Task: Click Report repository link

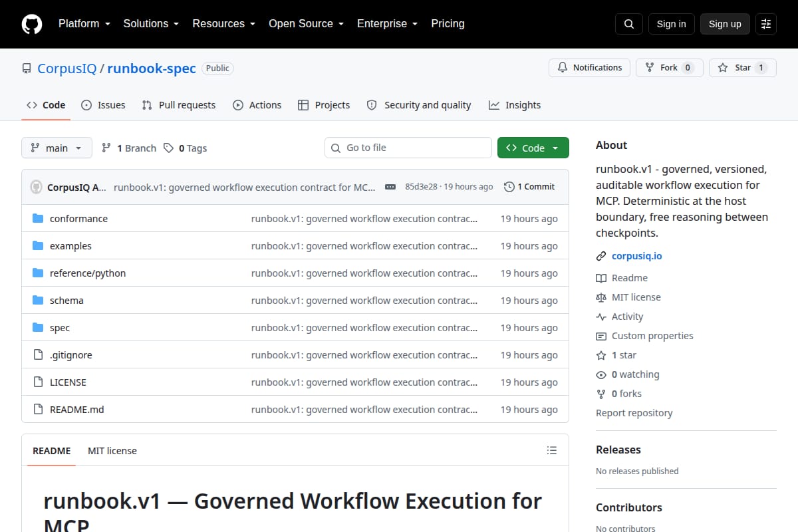Action: tap(634, 413)
